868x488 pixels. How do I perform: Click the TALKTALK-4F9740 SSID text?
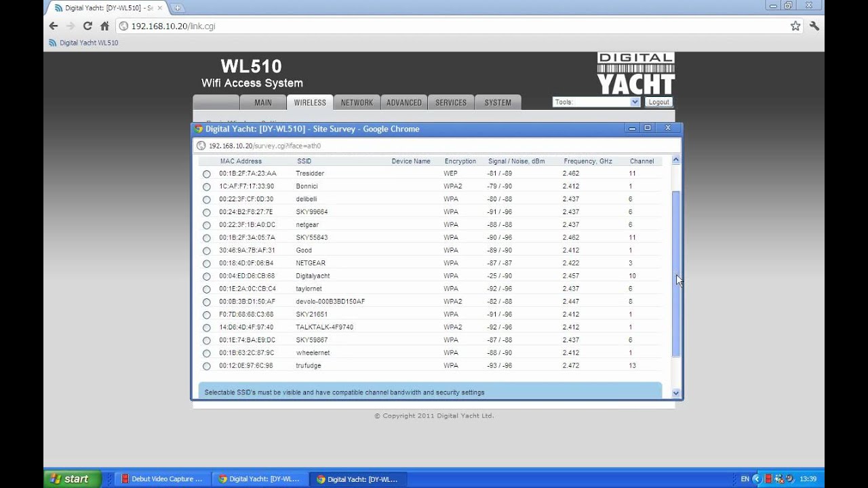(x=324, y=327)
